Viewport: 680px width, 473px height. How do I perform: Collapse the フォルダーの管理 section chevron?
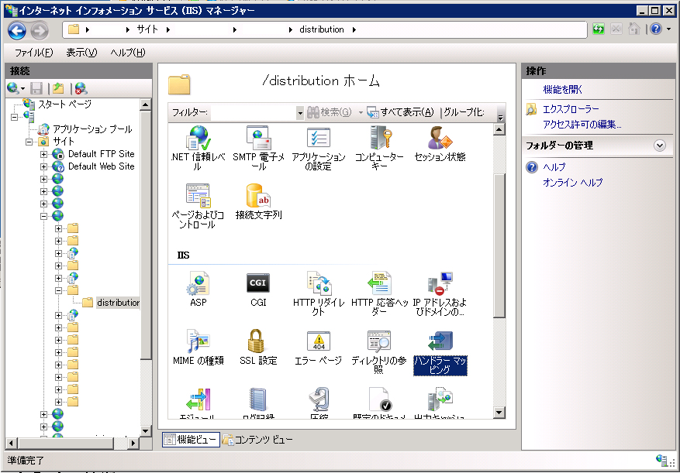[x=660, y=145]
